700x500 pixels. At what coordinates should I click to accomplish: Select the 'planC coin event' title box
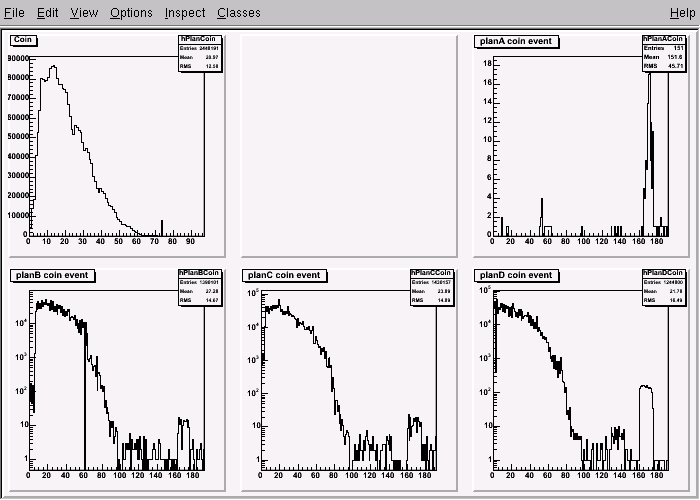coord(284,275)
